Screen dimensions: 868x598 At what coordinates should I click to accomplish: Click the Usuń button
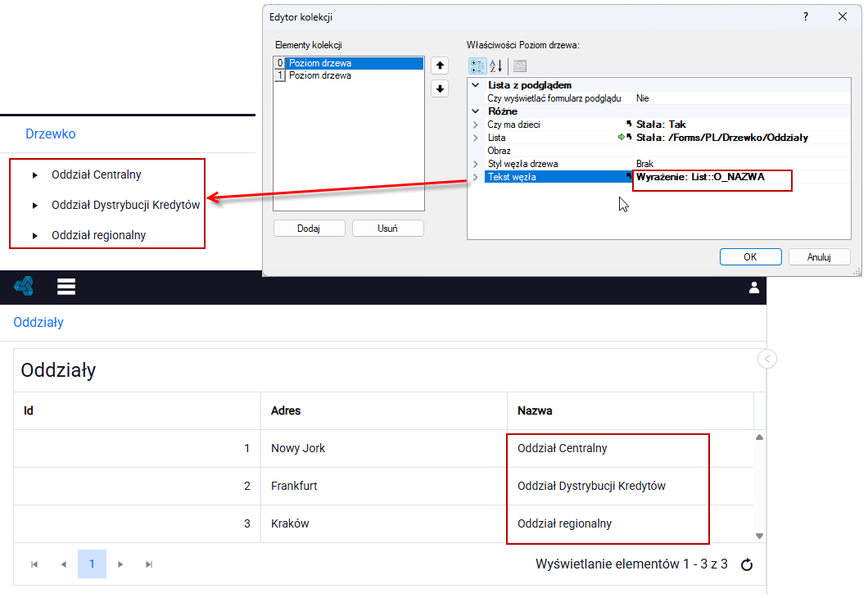click(387, 228)
